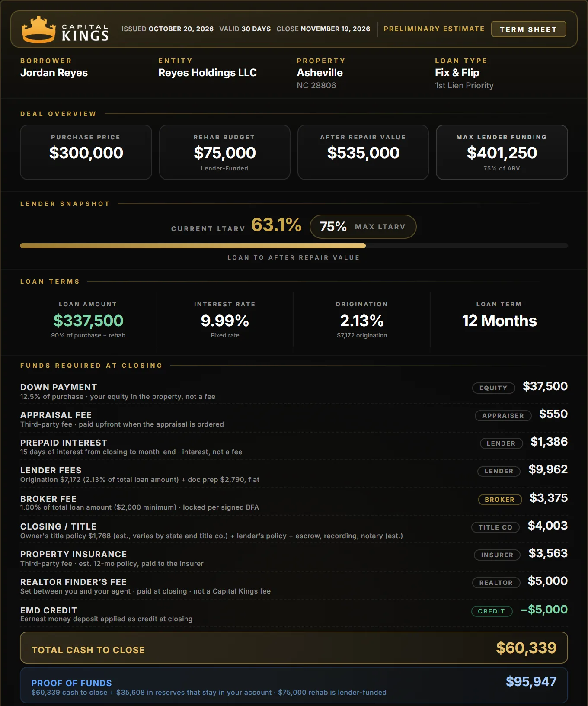Click the total amount $60,339

click(526, 648)
